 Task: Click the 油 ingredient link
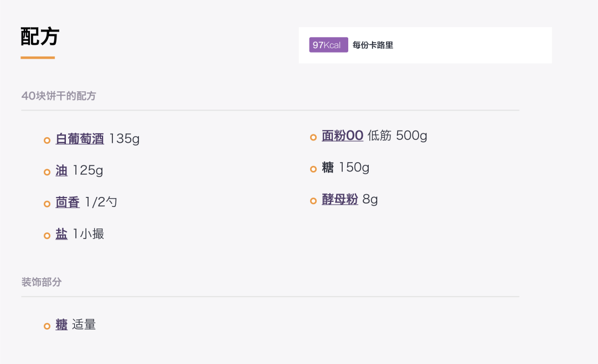tap(61, 170)
